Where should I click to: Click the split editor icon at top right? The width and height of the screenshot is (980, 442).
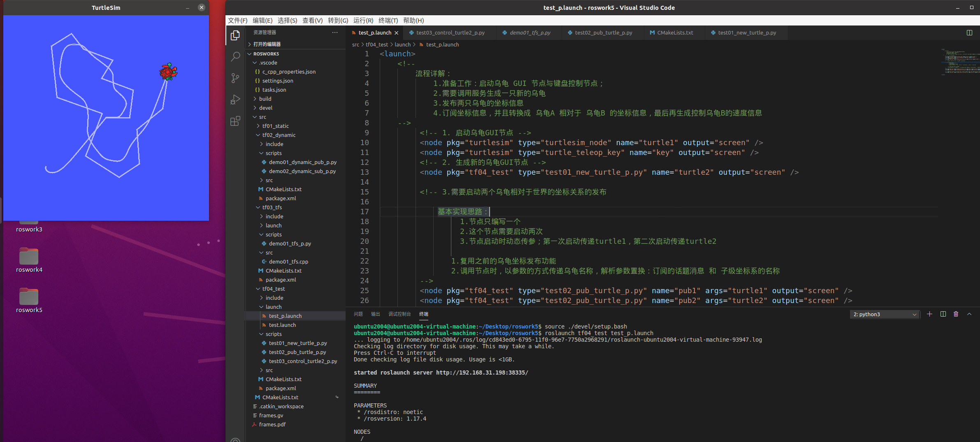[969, 32]
